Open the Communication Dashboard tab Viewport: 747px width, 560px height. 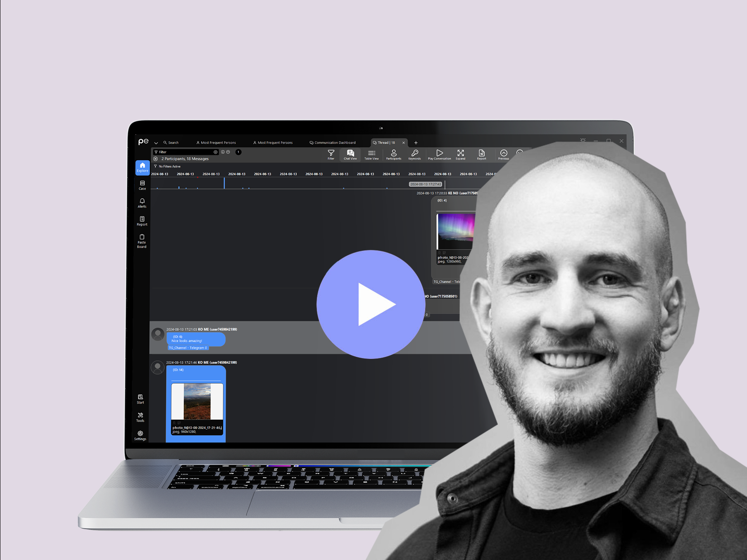coord(333,142)
